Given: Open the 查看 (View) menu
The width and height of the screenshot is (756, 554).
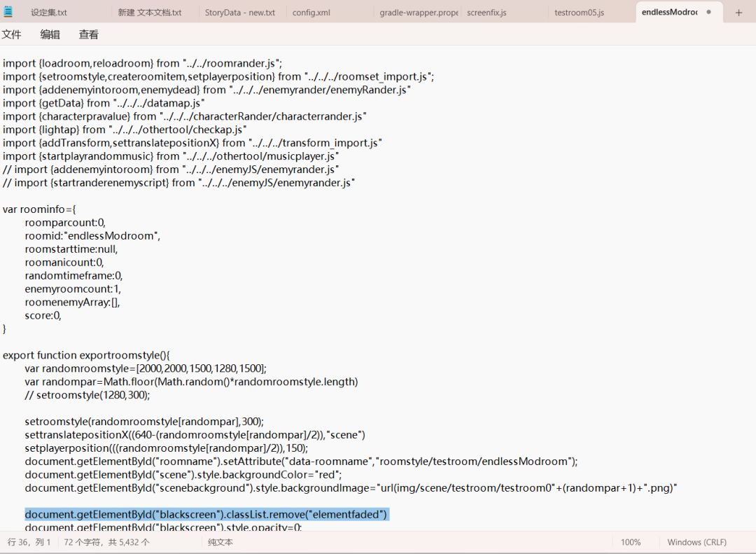Looking at the screenshot, I should tap(89, 34).
